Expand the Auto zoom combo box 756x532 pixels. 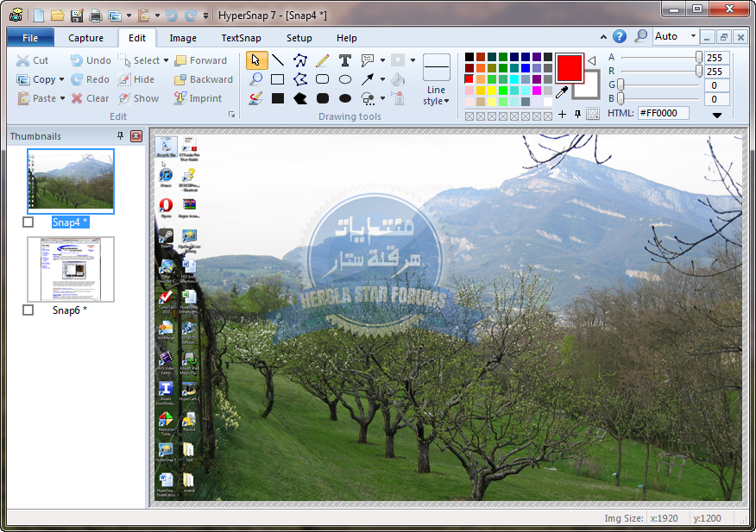[x=693, y=36]
